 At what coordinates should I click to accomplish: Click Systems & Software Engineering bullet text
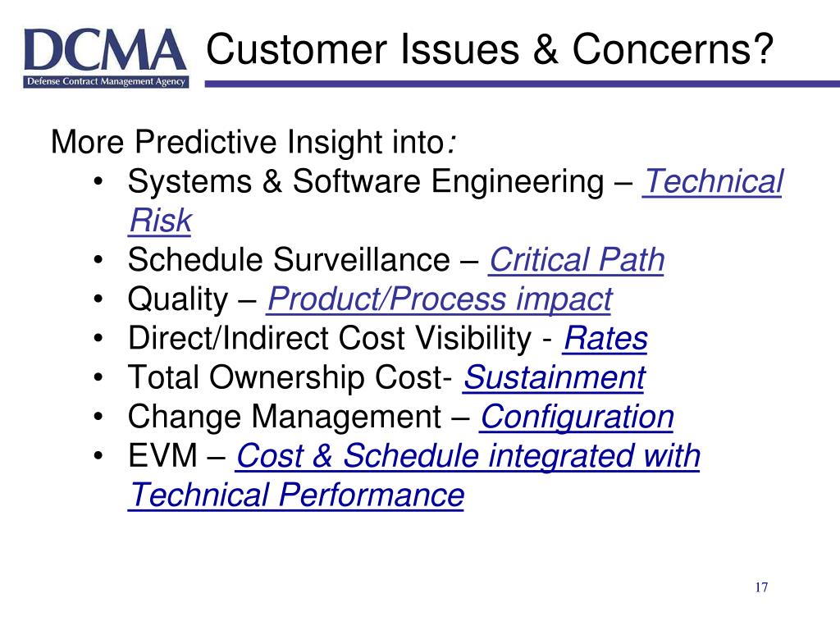click(x=365, y=181)
